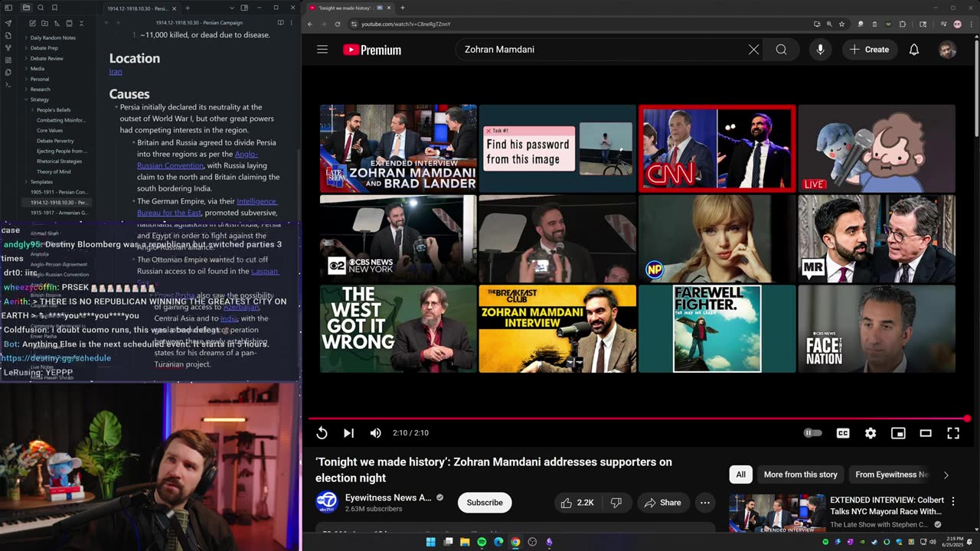Select the 'More from this story' chip
The width and height of the screenshot is (980, 551).
800,474
